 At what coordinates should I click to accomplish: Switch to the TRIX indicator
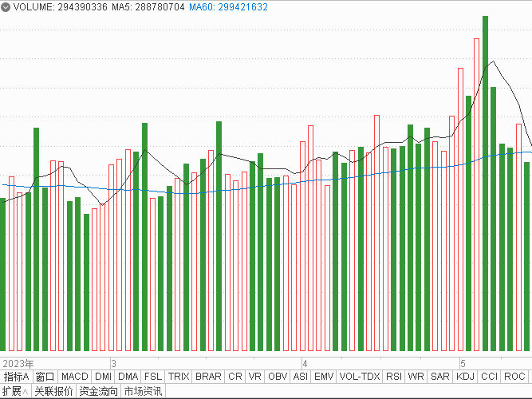pyautogui.click(x=179, y=377)
